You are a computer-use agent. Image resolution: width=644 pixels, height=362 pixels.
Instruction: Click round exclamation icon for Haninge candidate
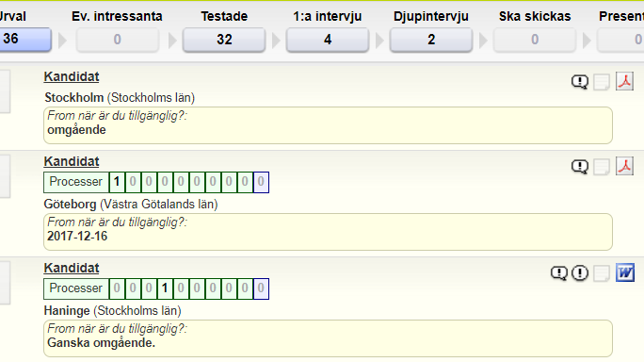[580, 272]
